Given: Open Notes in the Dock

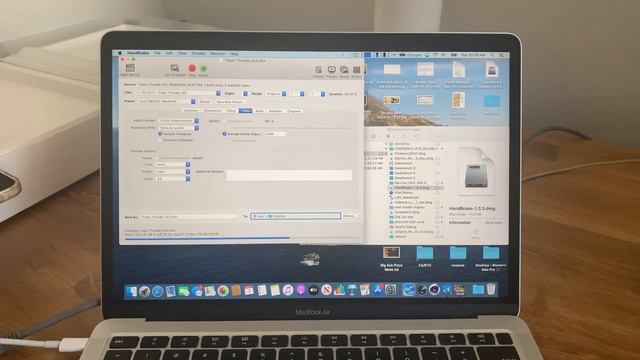Looking at the screenshot, I should [x=275, y=290].
